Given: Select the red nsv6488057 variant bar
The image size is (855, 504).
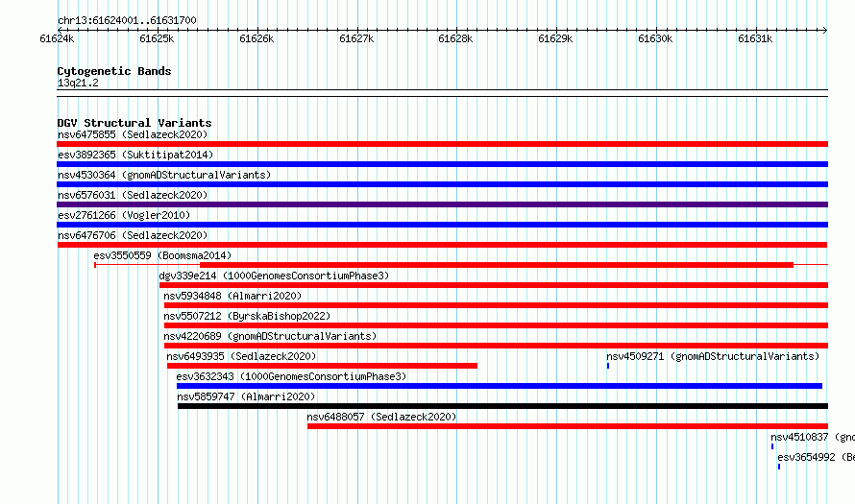Looking at the screenshot, I should 568,426.
